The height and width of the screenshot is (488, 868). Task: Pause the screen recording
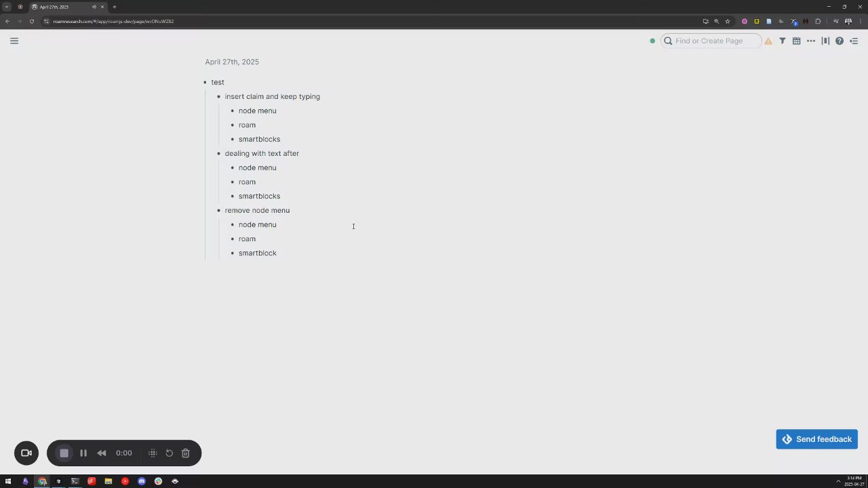click(x=83, y=453)
